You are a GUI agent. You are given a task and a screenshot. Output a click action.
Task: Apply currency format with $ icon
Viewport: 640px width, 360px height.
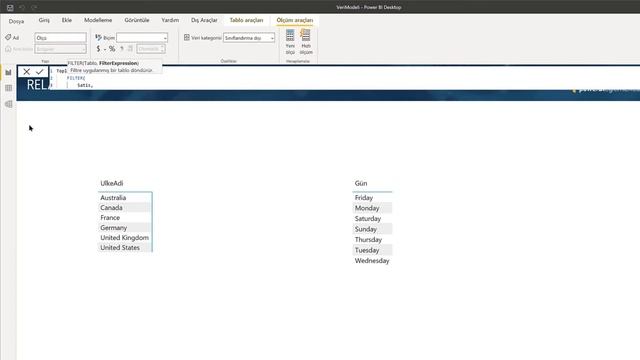[x=98, y=49]
